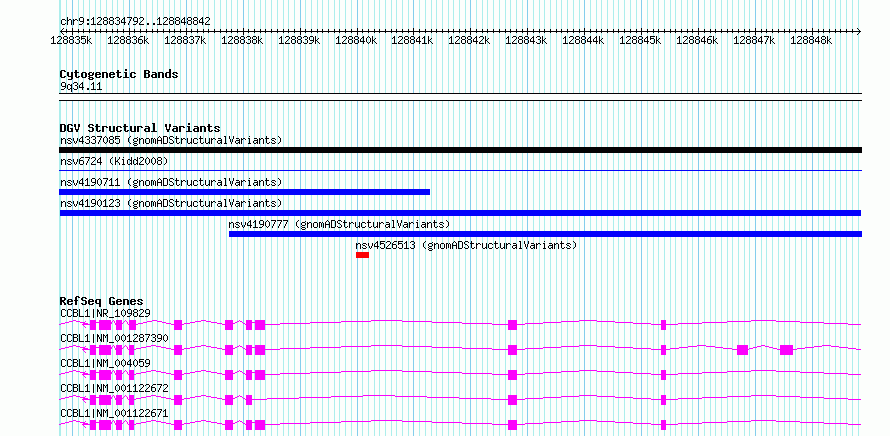Click the 128837k ruler tick label
The width and height of the screenshot is (890, 436).
tap(186, 40)
